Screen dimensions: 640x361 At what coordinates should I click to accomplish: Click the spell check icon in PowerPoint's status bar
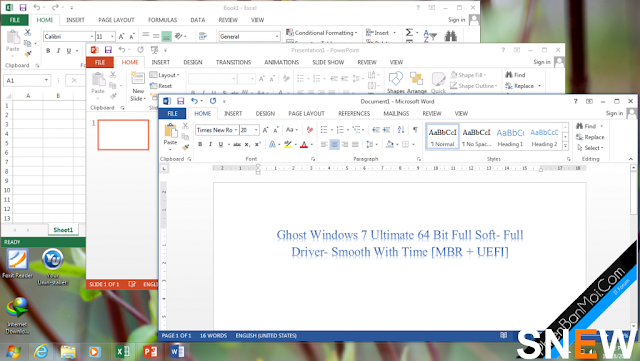(132, 284)
